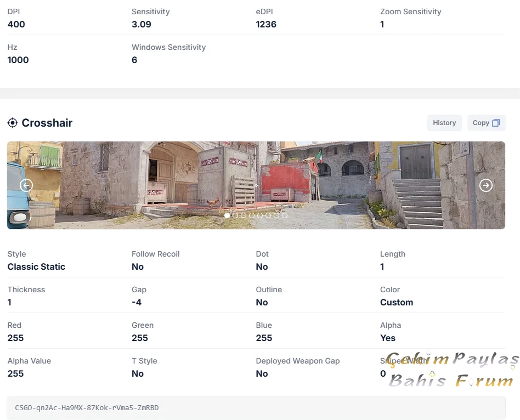Click the copy icon in Copy button
Screen dimensions: 520x420
495,123
